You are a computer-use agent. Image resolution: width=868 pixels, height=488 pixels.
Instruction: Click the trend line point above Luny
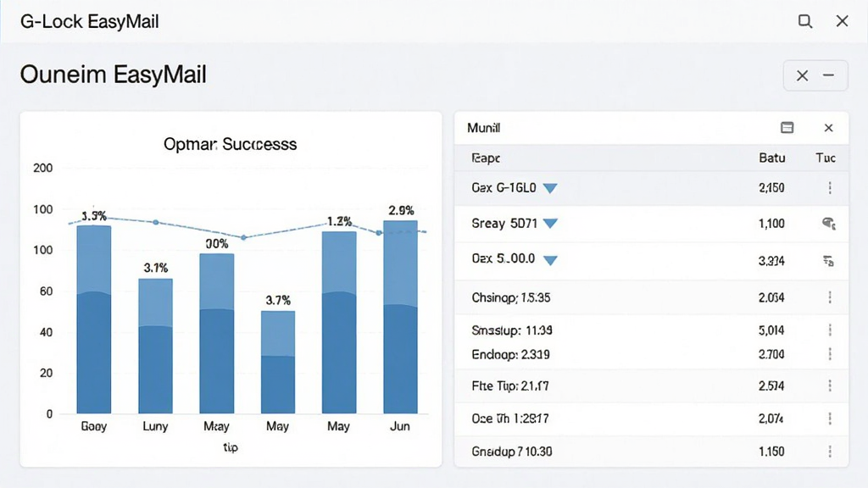coord(156,222)
